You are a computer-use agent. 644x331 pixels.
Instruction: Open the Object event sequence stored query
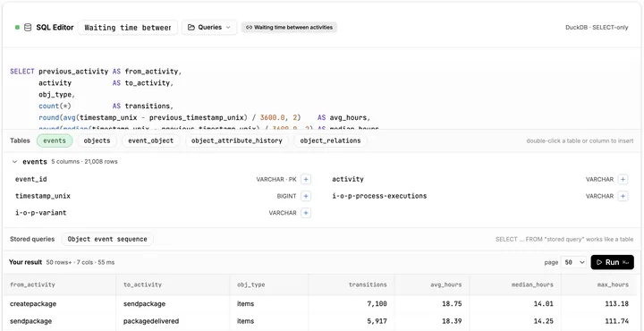(107, 239)
